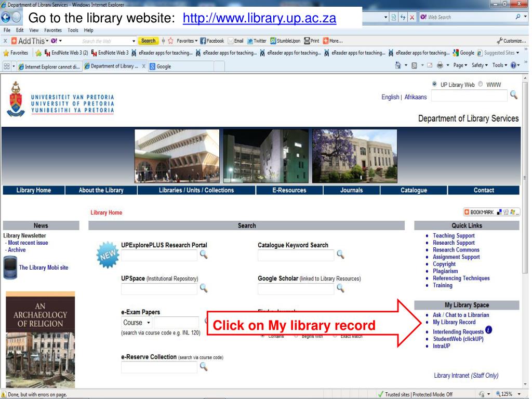Expand the Page menu dropdown
Screen dimensions: 532x399
[460, 65]
